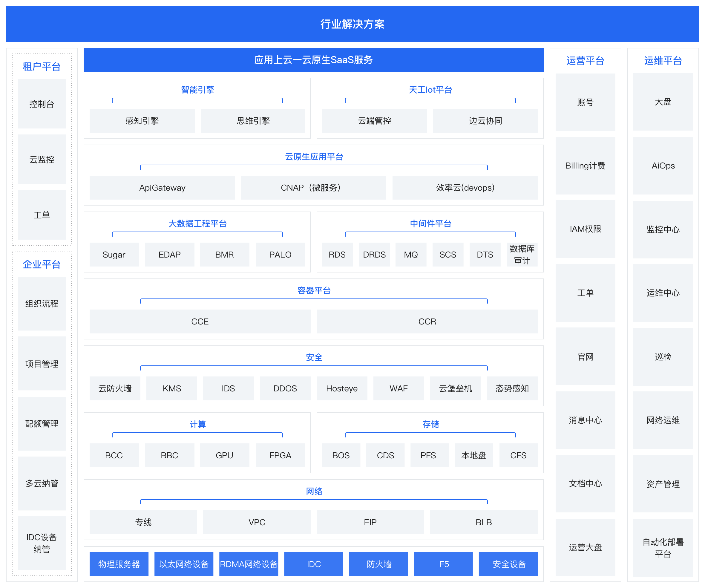
Task: Click the 巡检 block
Action: coord(663,357)
